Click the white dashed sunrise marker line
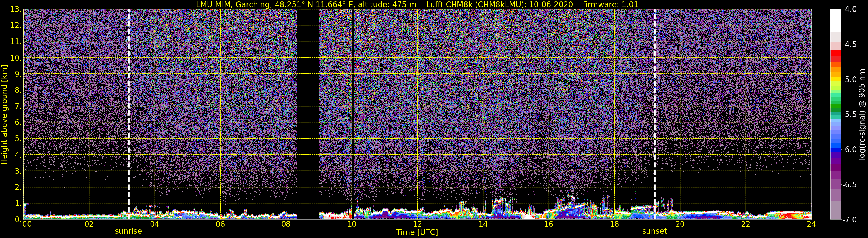Image resolution: width=868 pixels, height=238 pixels. [129, 114]
